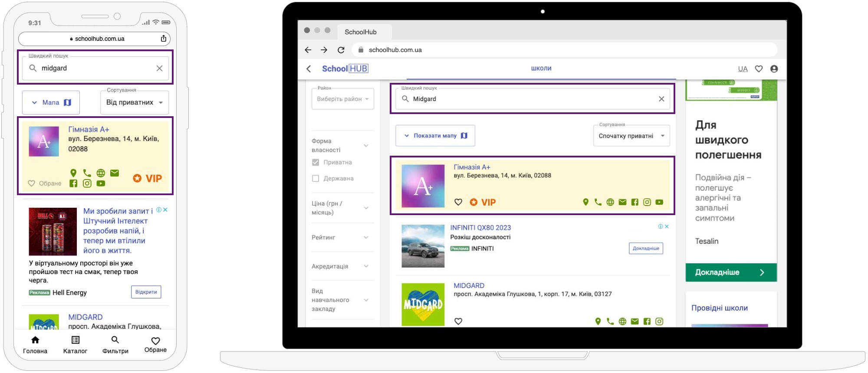This screenshot has height=373, width=868.
Task: Click Instagram icon on desktop MIDGARD card
Action: pyautogui.click(x=659, y=321)
